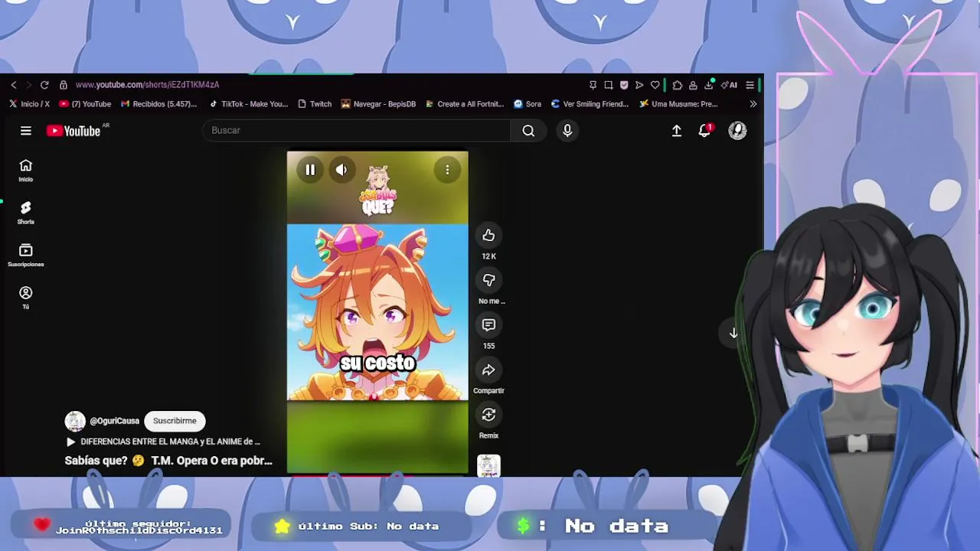Click the pin icon in browser toolbar

(x=593, y=85)
